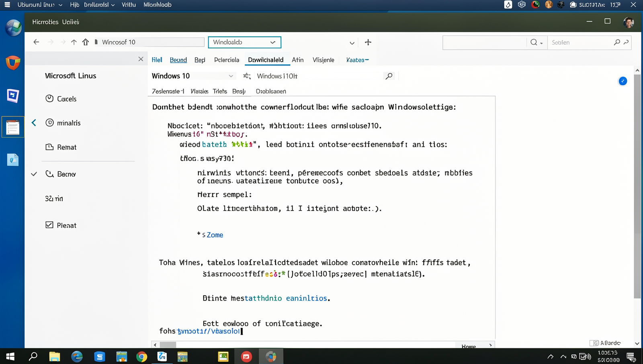Select the Trlets subtab
This screenshot has height=364, width=643.
(x=220, y=91)
